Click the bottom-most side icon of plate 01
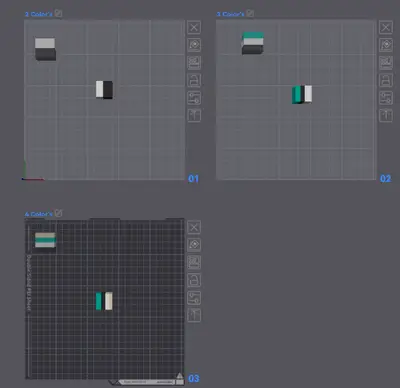 [194, 115]
